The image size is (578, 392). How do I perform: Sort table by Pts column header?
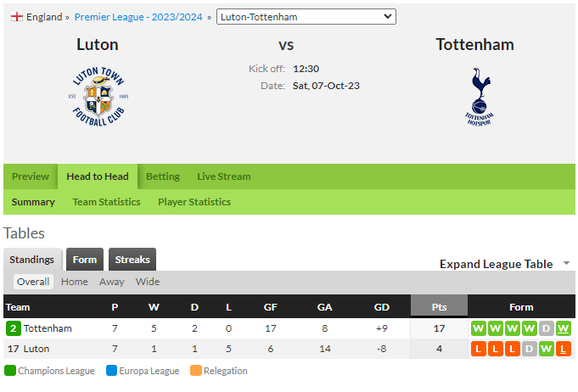(x=439, y=307)
